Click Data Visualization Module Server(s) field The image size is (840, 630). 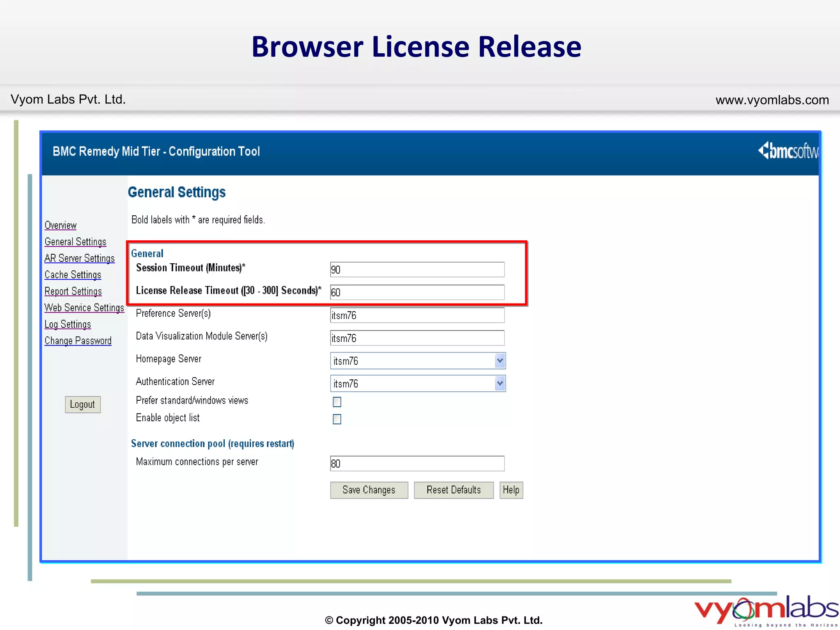point(417,338)
